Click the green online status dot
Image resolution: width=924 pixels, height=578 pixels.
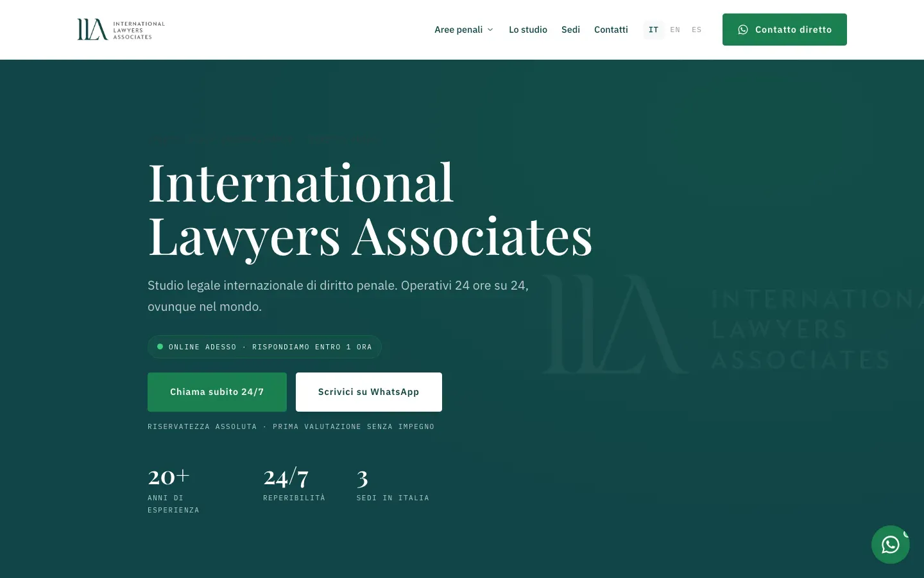pyautogui.click(x=160, y=346)
